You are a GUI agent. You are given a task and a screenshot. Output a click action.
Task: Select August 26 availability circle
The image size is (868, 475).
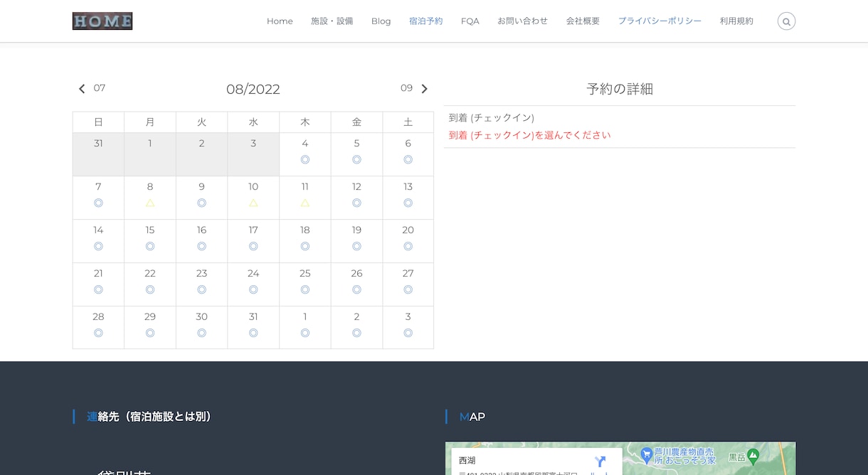[356, 290]
